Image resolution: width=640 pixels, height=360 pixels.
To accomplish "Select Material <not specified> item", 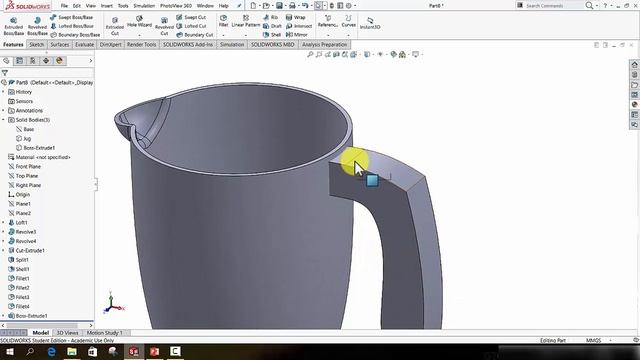I will [39, 157].
